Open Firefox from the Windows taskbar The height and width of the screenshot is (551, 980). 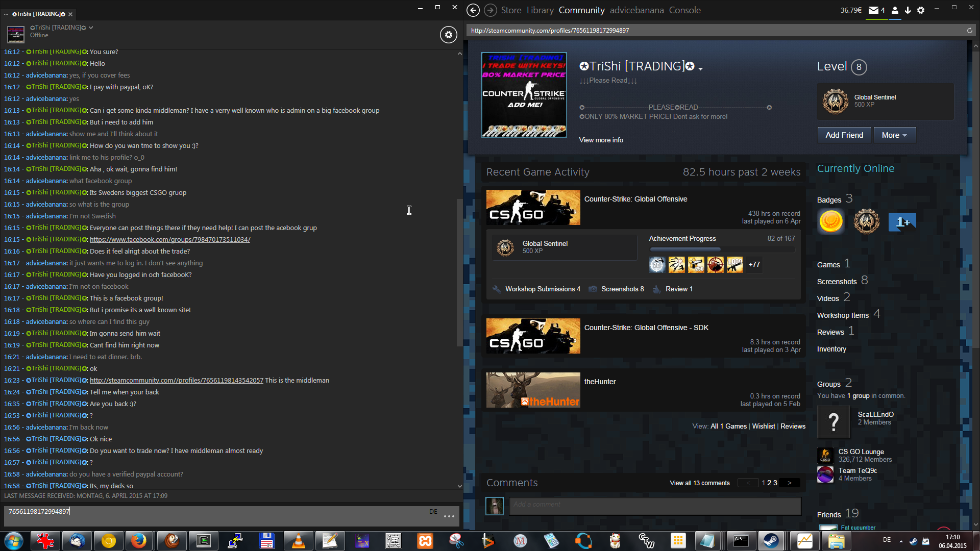[138, 541]
